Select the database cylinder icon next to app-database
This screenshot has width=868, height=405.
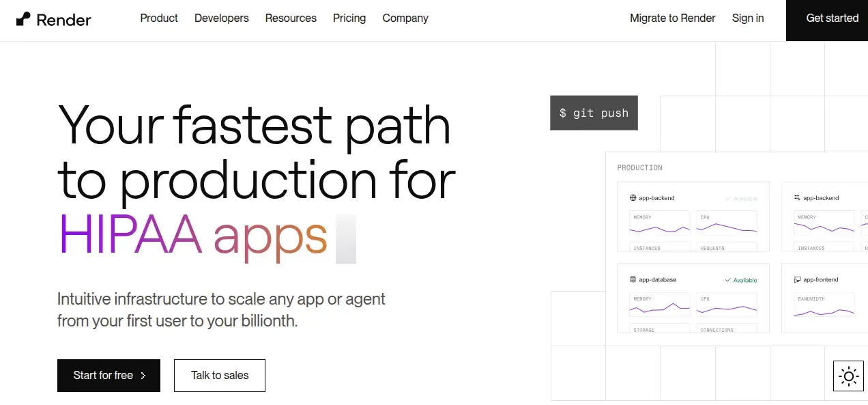(x=633, y=280)
